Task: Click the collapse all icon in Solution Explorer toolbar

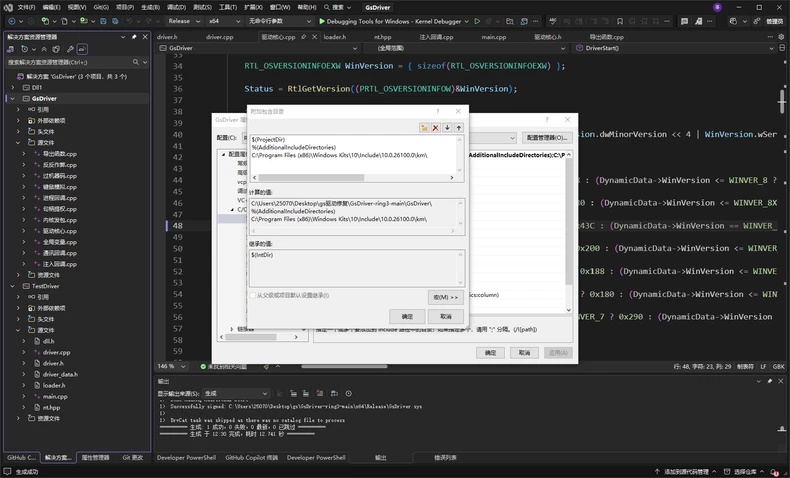Action: coord(44,49)
